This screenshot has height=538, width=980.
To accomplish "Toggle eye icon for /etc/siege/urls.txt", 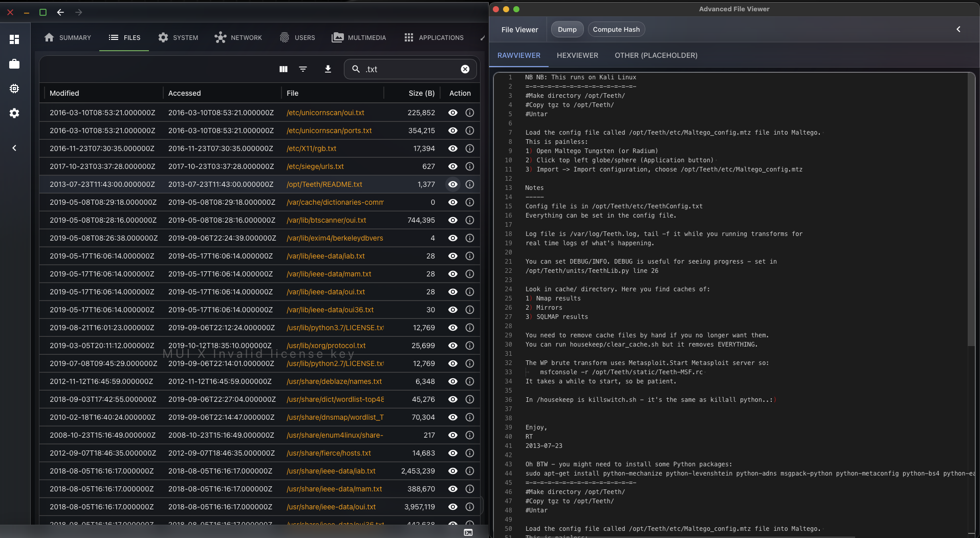I will coord(453,166).
